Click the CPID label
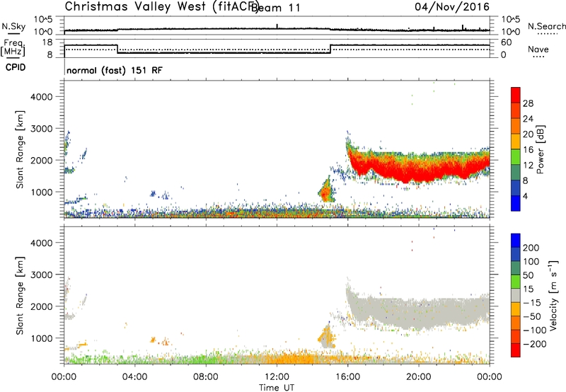 click(16, 67)
